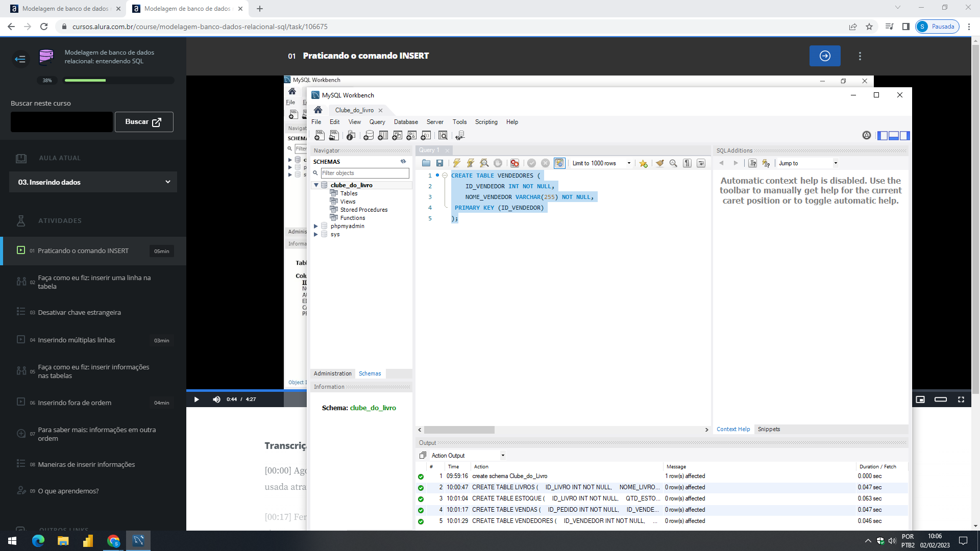
Task: Go to next activity arrow button
Action: point(825,56)
